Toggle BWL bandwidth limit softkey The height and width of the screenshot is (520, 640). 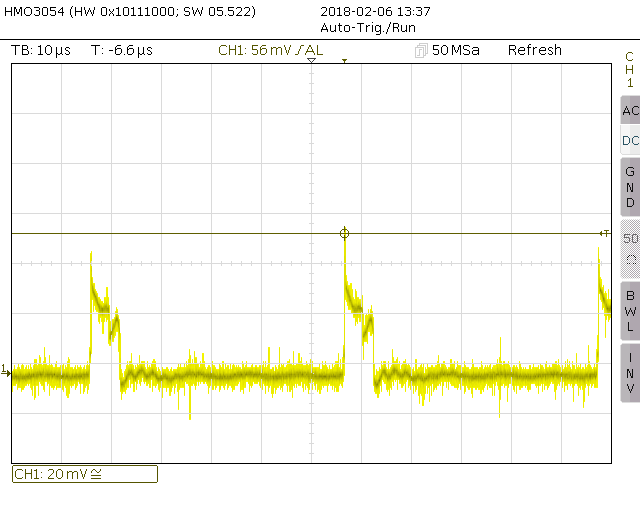point(630,311)
